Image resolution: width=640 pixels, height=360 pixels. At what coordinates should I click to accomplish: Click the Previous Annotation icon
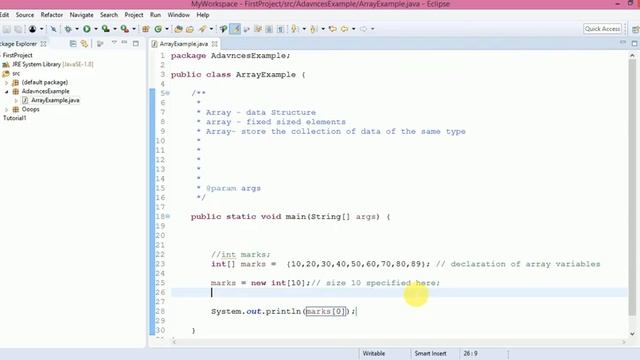313,29
